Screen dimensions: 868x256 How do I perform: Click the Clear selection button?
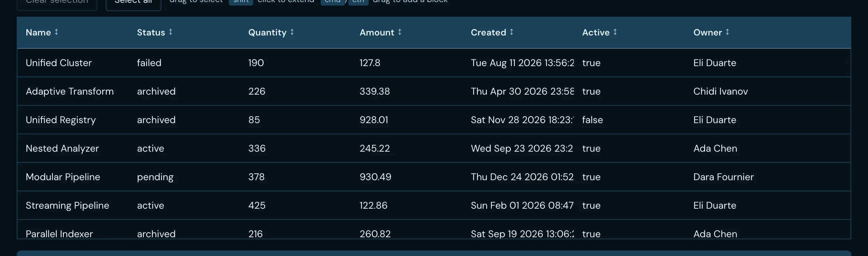click(x=57, y=3)
